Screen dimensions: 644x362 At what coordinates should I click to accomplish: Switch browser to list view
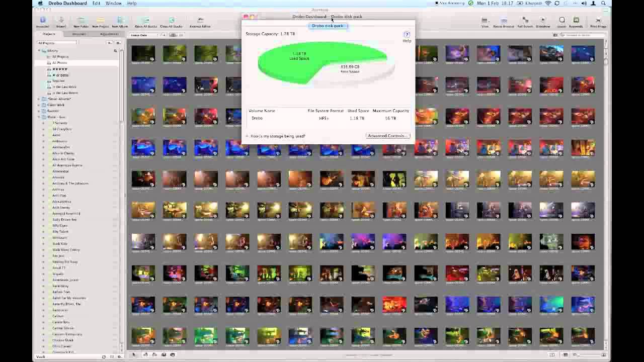(180, 35)
